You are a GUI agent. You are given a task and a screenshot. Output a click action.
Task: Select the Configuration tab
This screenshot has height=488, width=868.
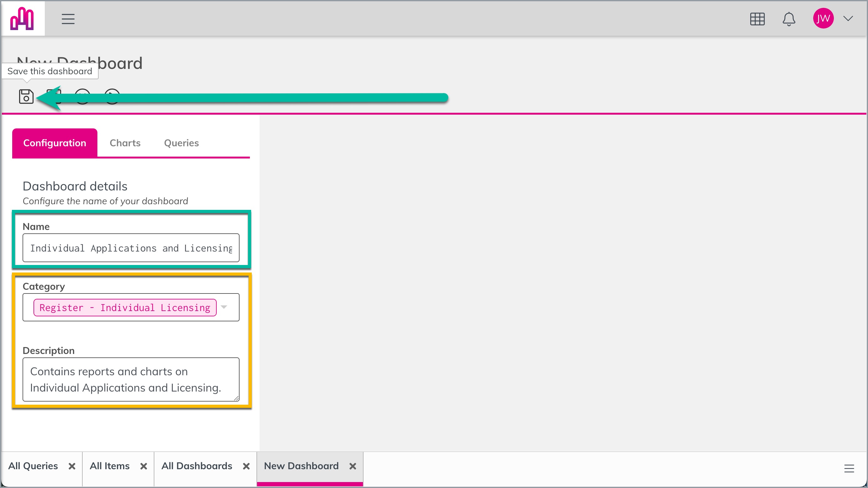[54, 143]
